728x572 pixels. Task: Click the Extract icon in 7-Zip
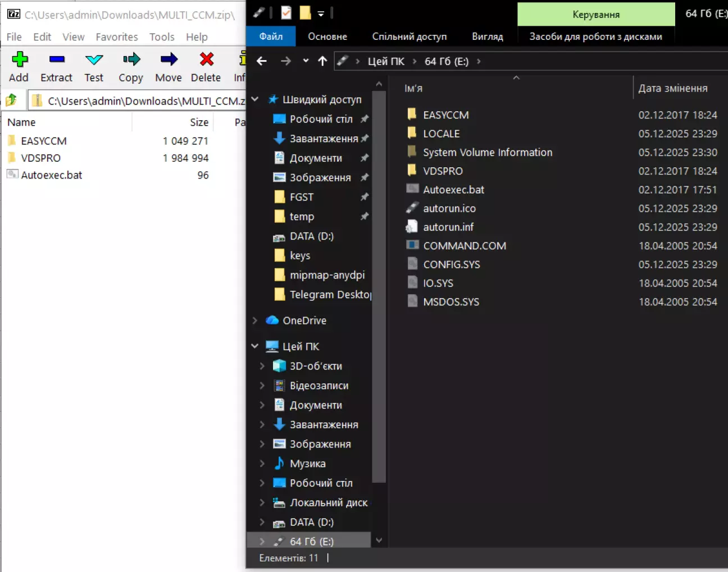click(56, 66)
